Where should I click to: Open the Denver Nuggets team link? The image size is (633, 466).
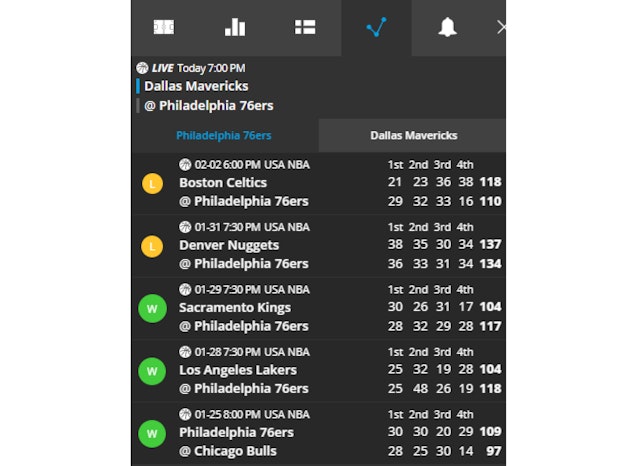tap(229, 245)
